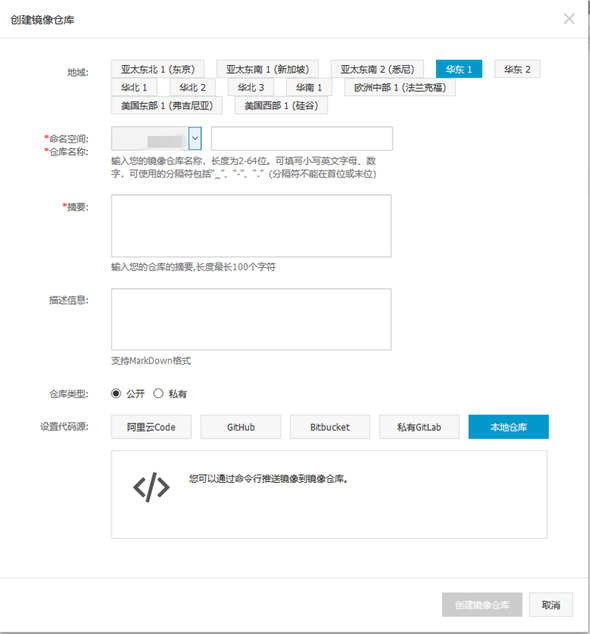
Task: Click the code brackets icon
Action: tap(151, 487)
